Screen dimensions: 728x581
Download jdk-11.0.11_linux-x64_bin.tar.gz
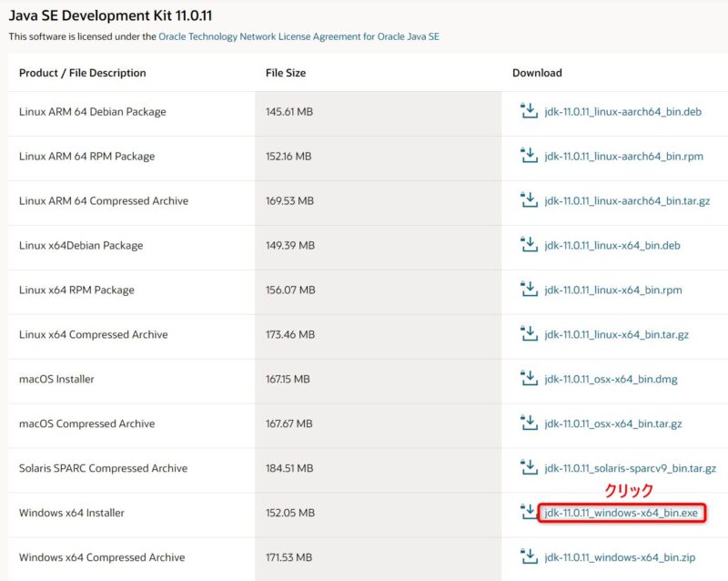pos(617,334)
